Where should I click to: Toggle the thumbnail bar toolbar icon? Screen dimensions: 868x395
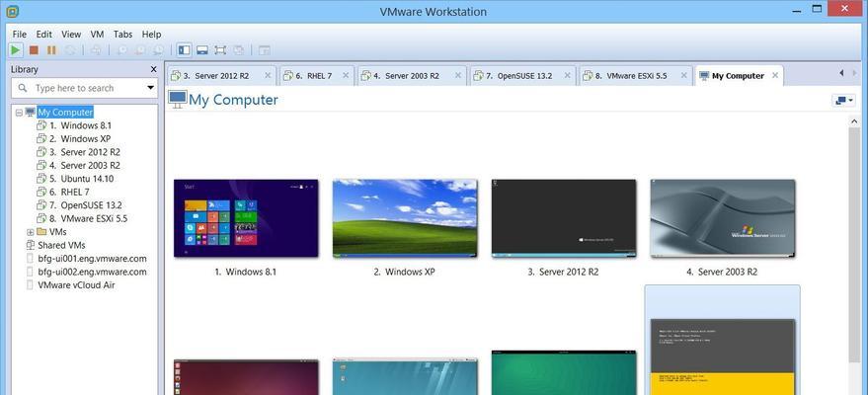[x=202, y=50]
